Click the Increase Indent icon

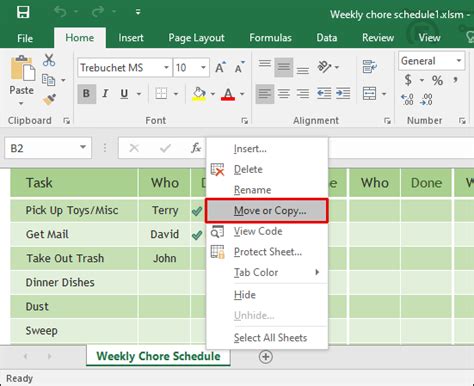point(343,94)
